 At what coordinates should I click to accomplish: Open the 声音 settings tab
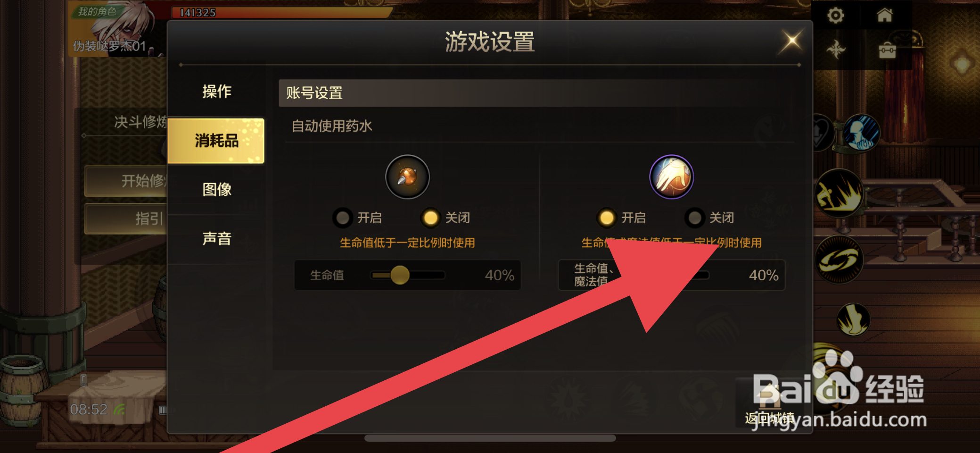216,239
